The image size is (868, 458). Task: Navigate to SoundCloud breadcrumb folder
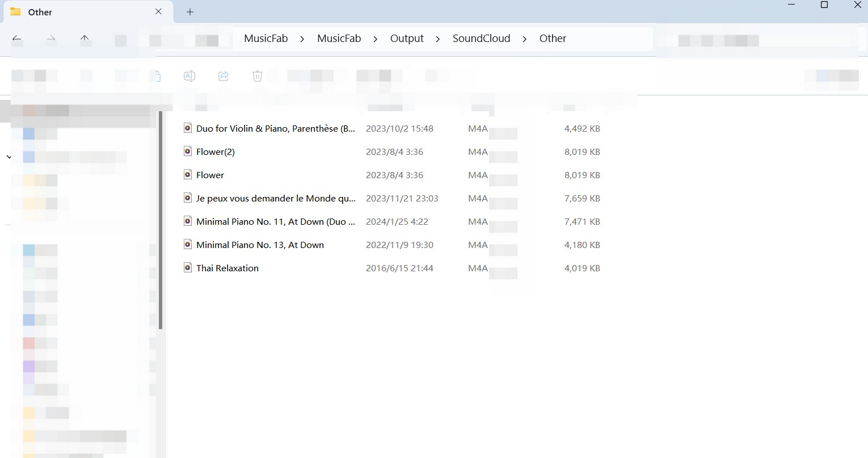481,39
